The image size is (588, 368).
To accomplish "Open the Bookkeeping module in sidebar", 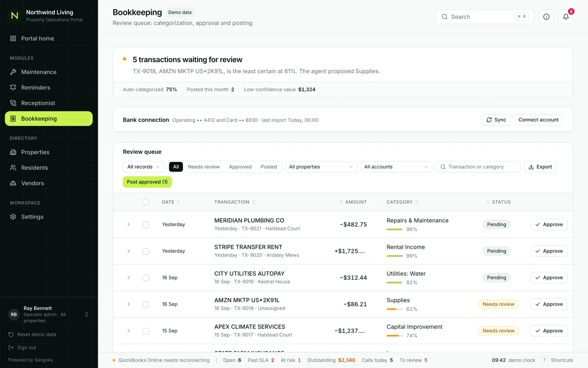I will click(x=49, y=118).
